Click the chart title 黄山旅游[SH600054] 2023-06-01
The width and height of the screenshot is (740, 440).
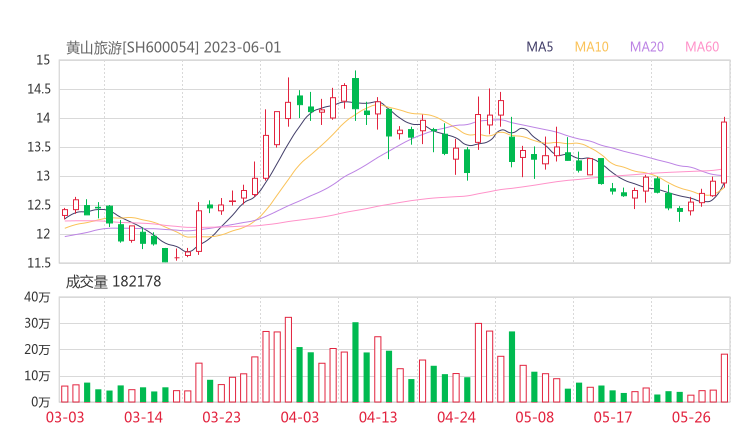tap(173, 48)
